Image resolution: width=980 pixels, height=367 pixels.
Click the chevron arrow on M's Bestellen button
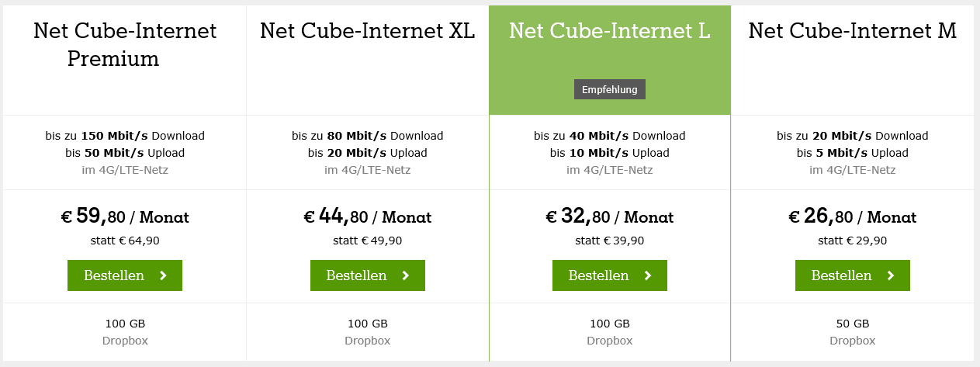point(891,275)
